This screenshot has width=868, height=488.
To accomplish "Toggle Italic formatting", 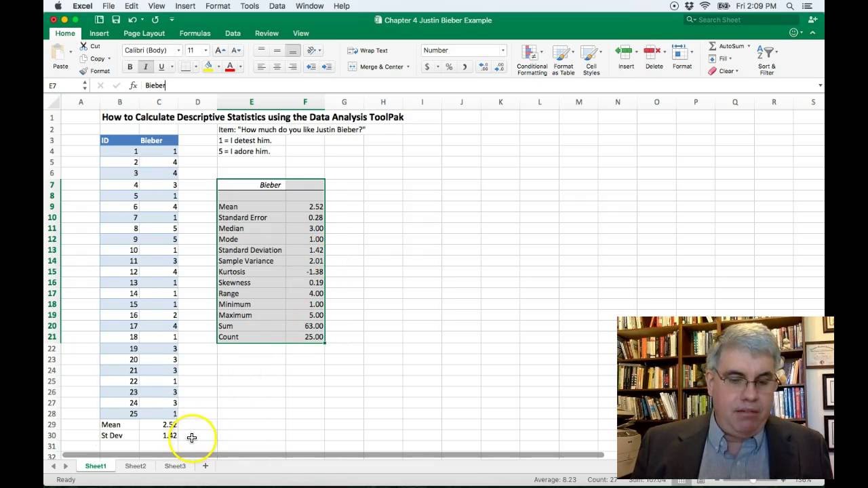I will click(145, 66).
